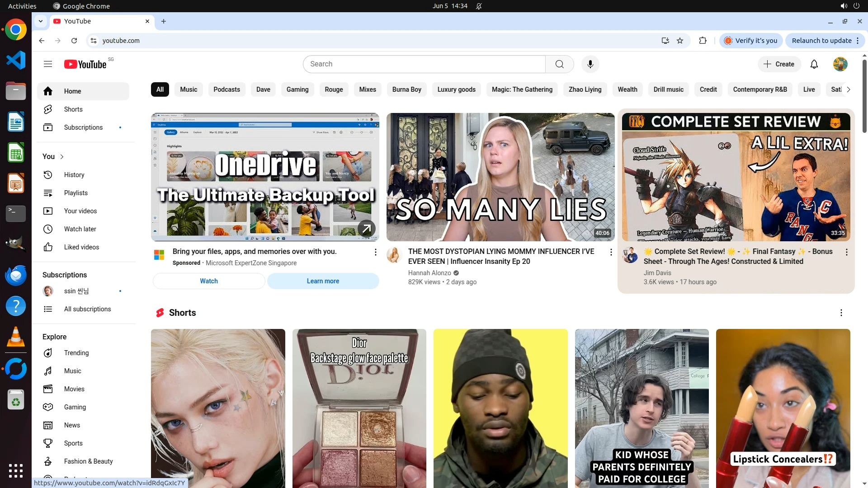
Task: Select the Gaming filter chip
Action: click(297, 89)
